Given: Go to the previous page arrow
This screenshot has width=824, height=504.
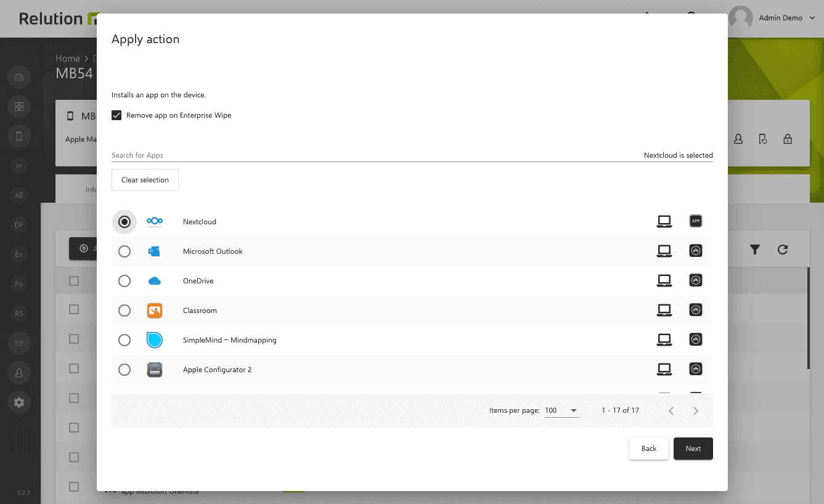Looking at the screenshot, I should [671, 411].
